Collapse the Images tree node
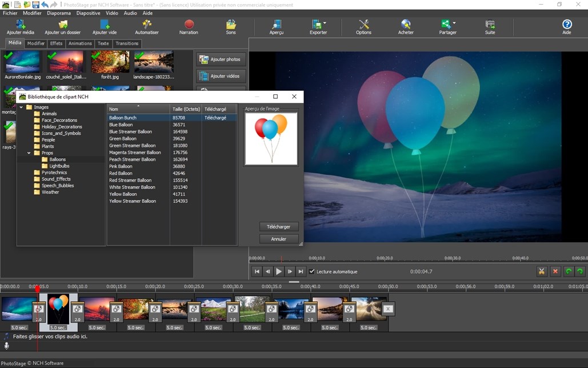The image size is (588, 368). tap(21, 107)
